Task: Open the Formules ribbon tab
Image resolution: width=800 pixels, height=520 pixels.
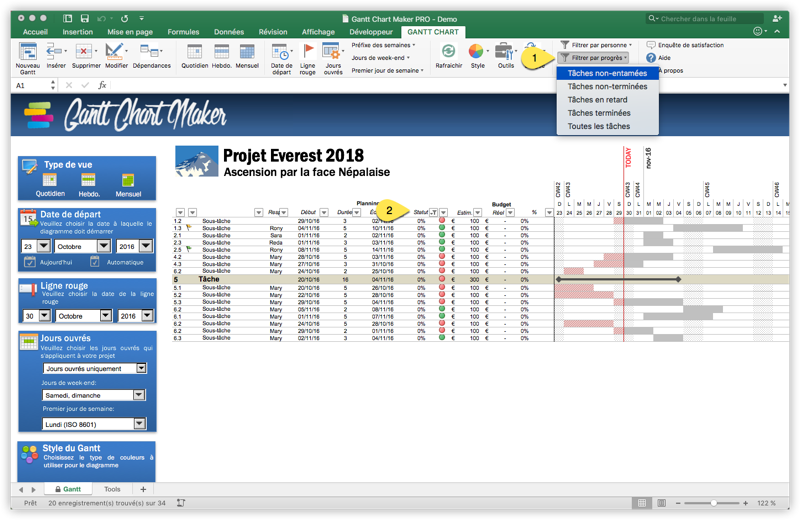Action: pyautogui.click(x=183, y=32)
